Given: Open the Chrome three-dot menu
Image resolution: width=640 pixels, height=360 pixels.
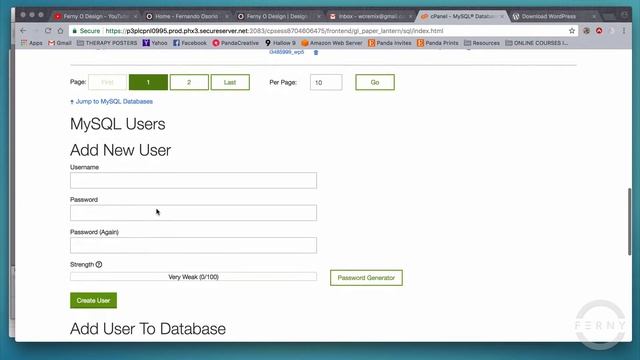Looking at the screenshot, I should click(x=624, y=31).
